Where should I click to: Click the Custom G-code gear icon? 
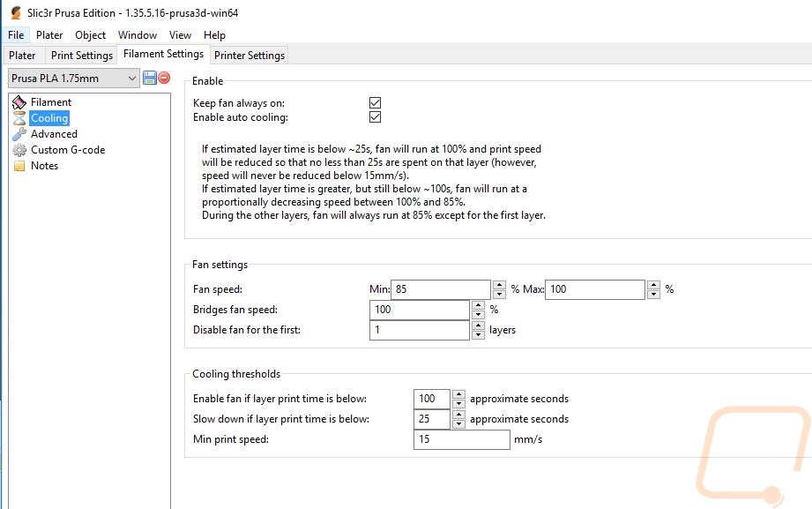pos(19,150)
